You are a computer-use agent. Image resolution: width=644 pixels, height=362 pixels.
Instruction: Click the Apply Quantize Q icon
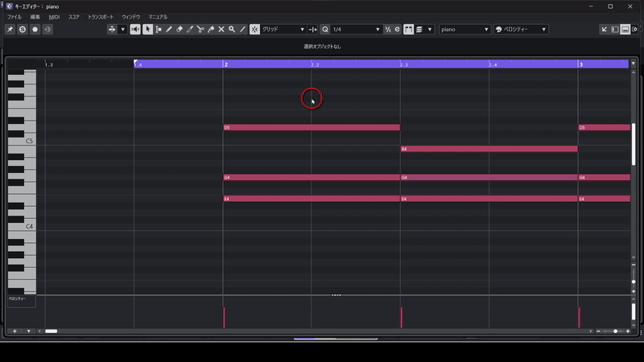point(325,29)
